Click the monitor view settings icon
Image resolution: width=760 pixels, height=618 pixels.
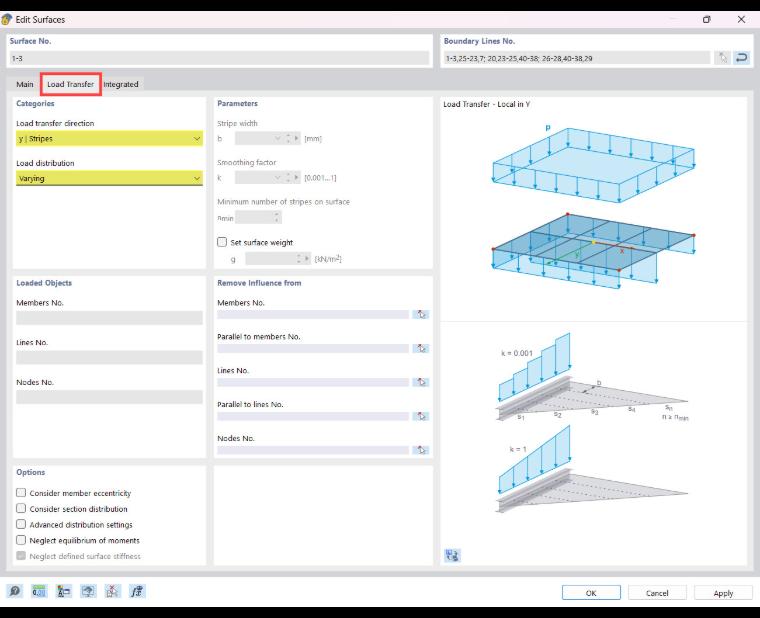pos(88,591)
